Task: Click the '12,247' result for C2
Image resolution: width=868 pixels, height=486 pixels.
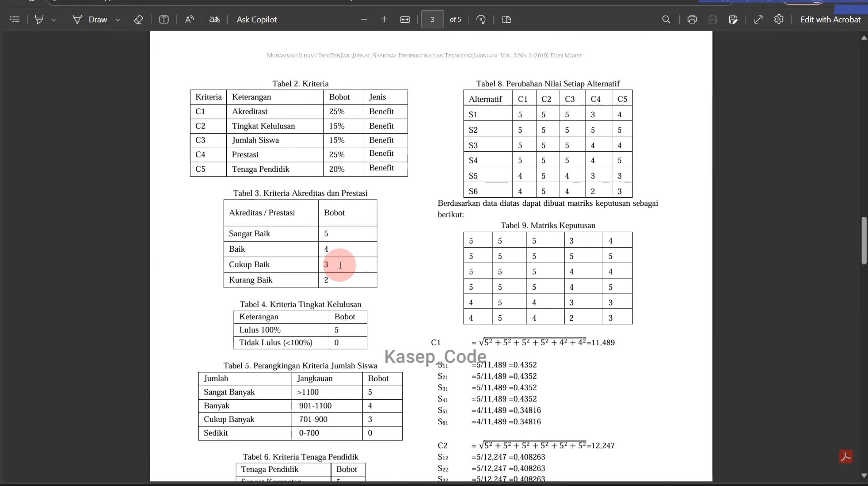Action: coord(603,446)
